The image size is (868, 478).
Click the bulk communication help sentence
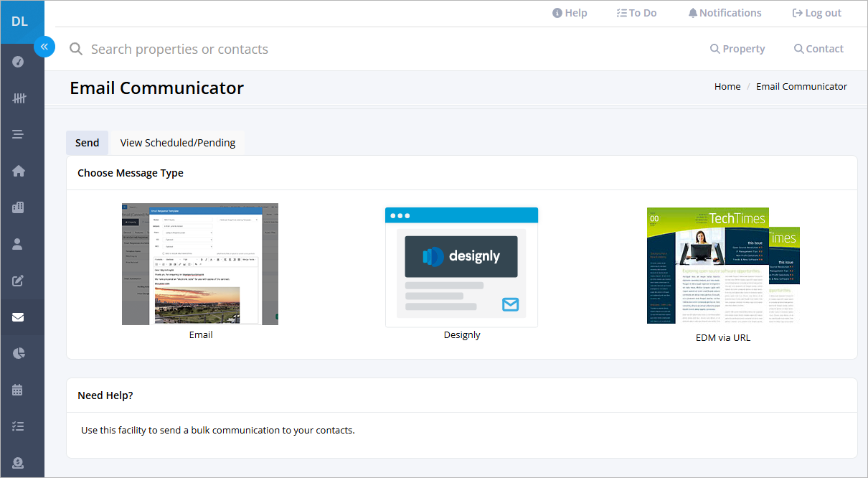218,431
